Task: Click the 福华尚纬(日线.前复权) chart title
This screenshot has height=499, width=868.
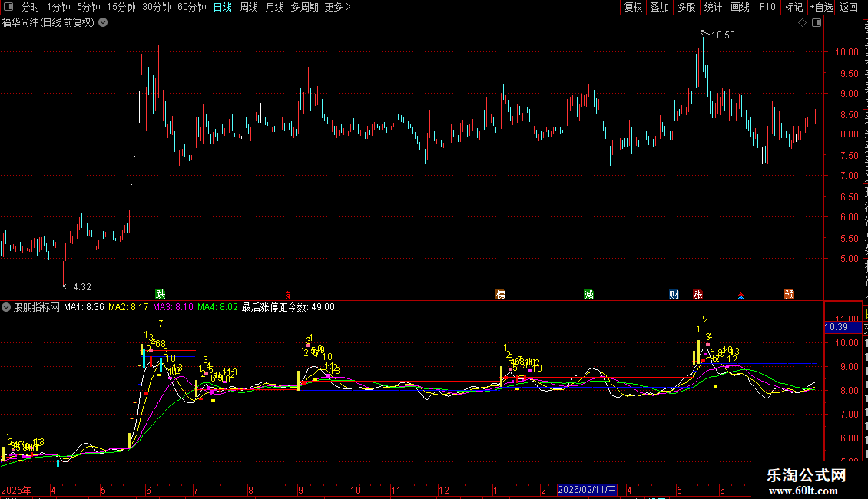Action: tap(48, 23)
